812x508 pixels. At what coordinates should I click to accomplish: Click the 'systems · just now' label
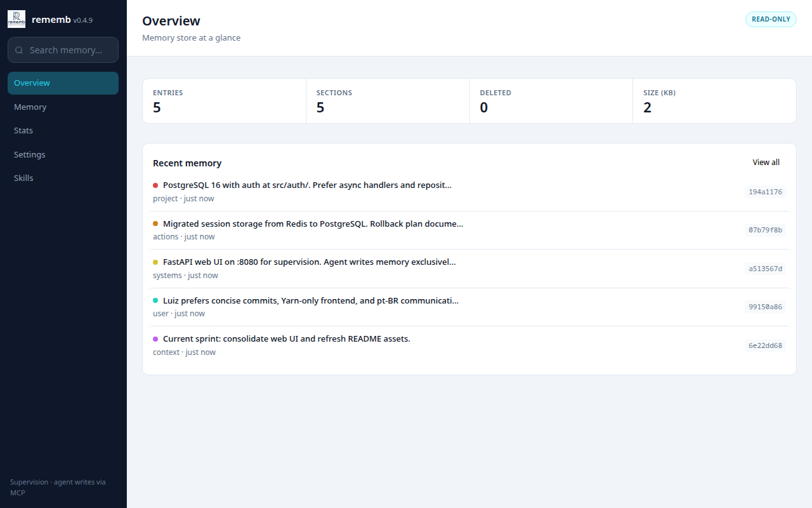coord(185,275)
